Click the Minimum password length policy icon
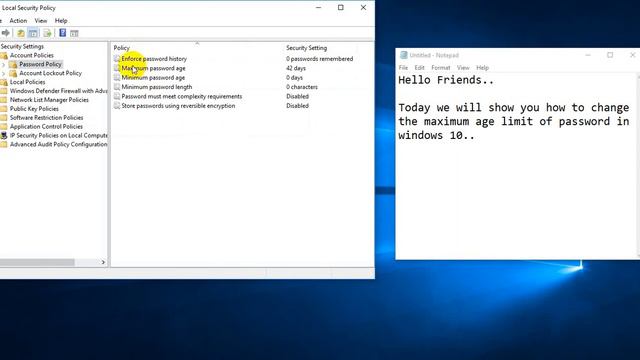The height and width of the screenshot is (360, 640). coord(117,87)
